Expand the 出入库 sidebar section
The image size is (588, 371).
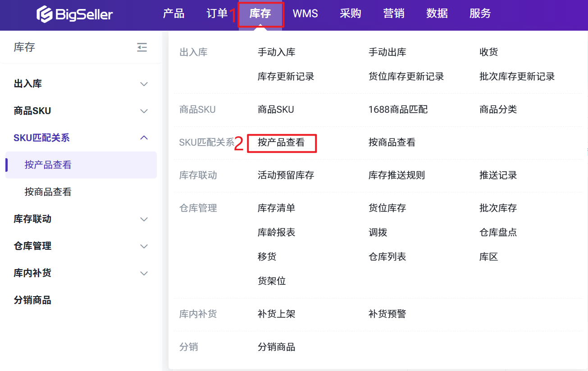144,84
